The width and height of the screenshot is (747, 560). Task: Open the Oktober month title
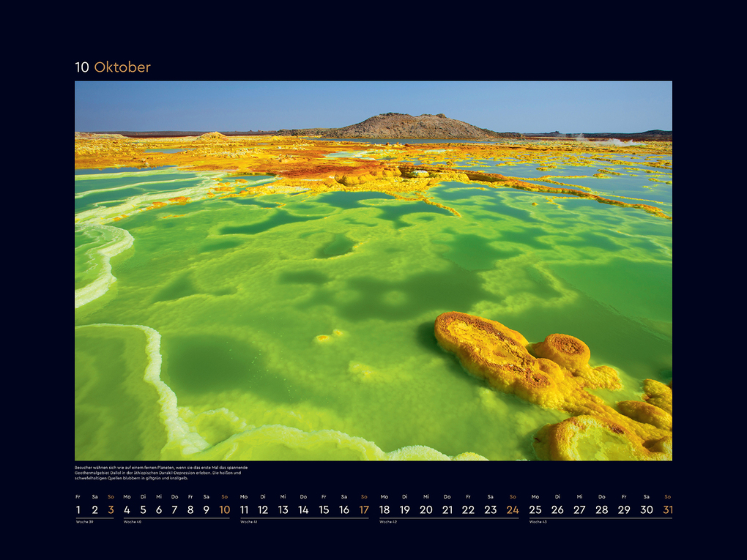(122, 67)
